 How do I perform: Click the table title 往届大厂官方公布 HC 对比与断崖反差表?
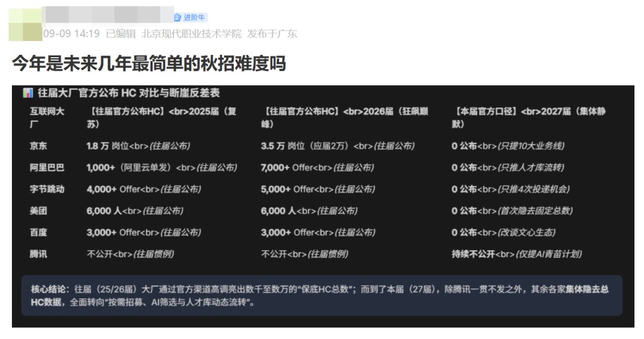tap(129, 93)
